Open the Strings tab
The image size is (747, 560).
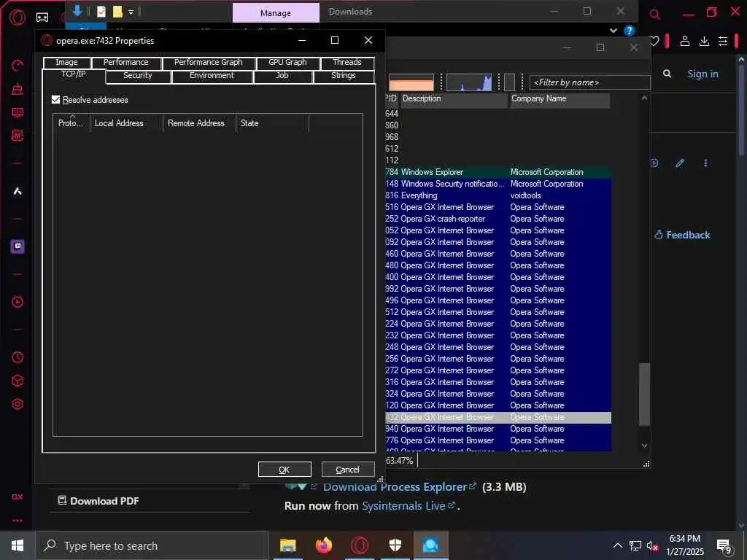click(x=343, y=76)
